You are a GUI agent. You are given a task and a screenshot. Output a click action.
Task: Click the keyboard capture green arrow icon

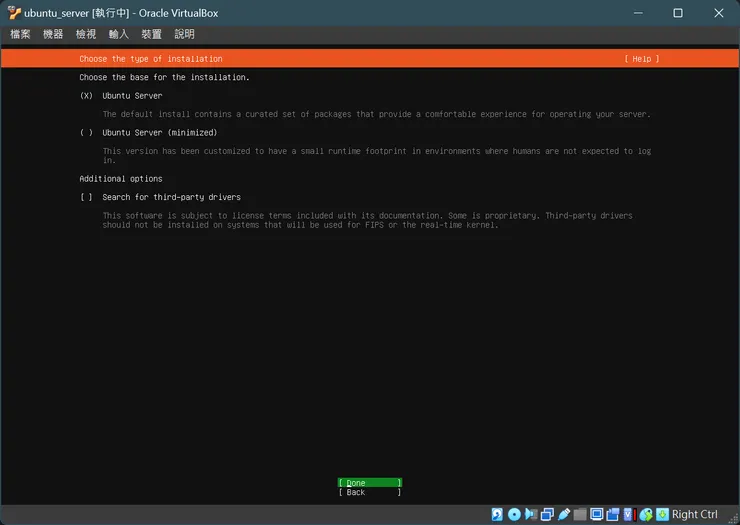662,514
